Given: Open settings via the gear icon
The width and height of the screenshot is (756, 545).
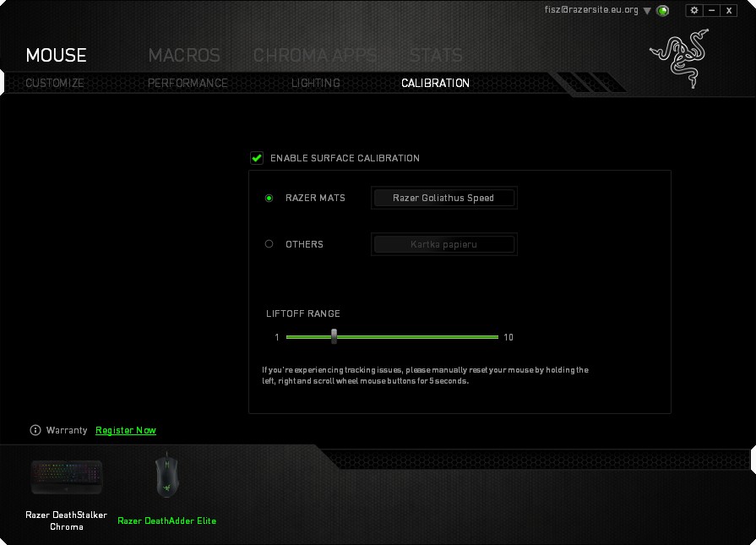Looking at the screenshot, I should (x=694, y=10).
